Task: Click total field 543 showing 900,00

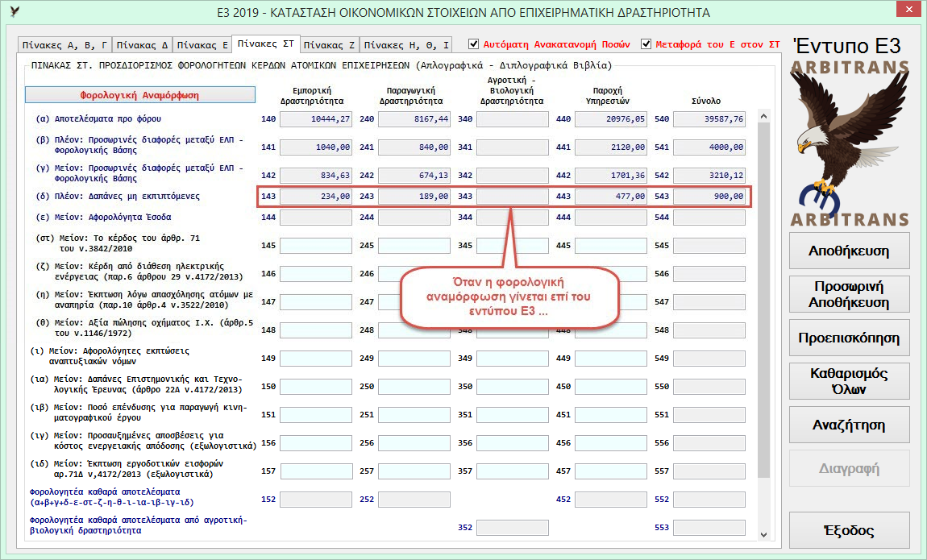Action: [709, 196]
